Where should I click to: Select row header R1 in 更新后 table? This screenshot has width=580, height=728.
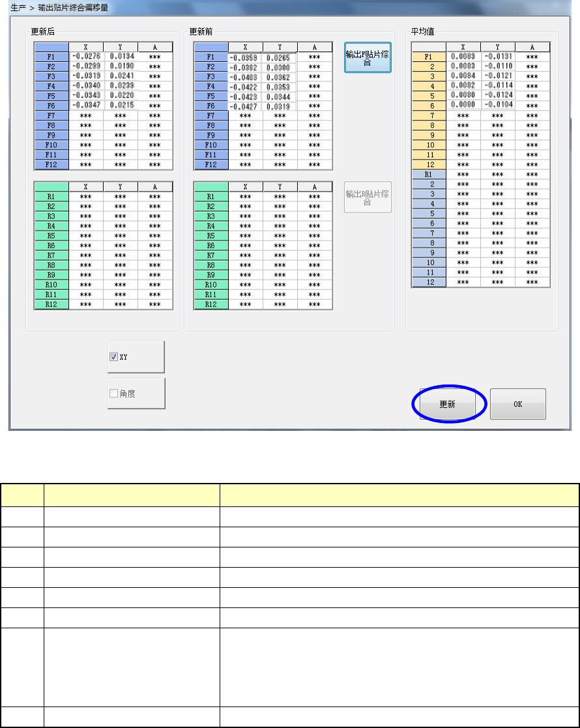point(51,196)
